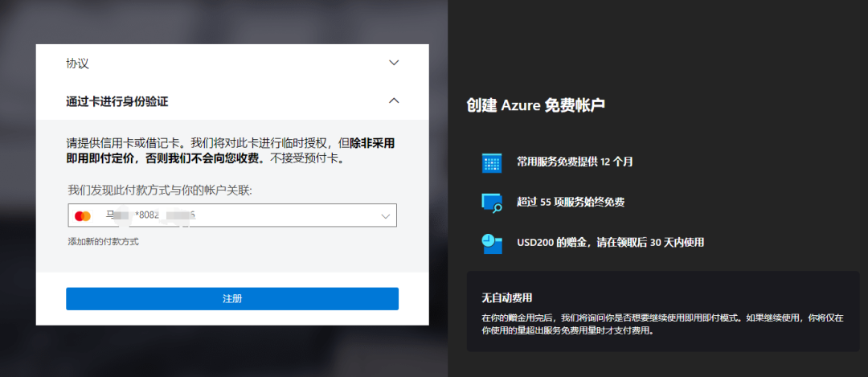Click text 超过 55 项服务始终免费
This screenshot has width=868, height=377.
(571, 202)
